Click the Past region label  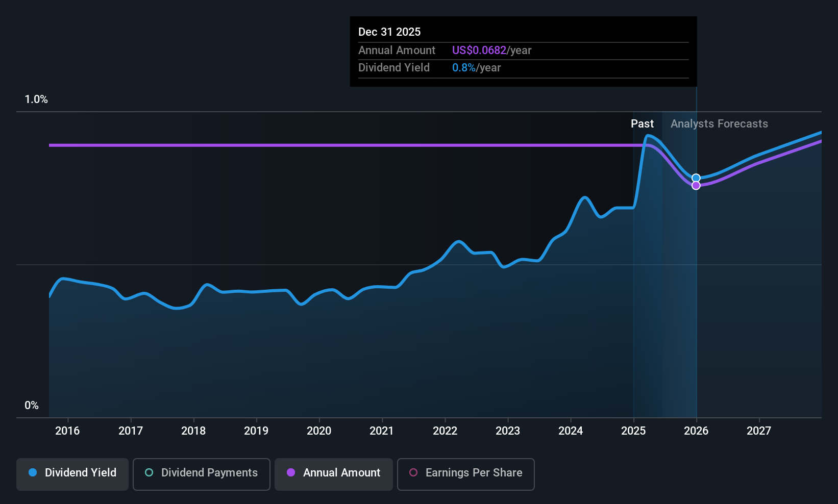click(x=642, y=124)
